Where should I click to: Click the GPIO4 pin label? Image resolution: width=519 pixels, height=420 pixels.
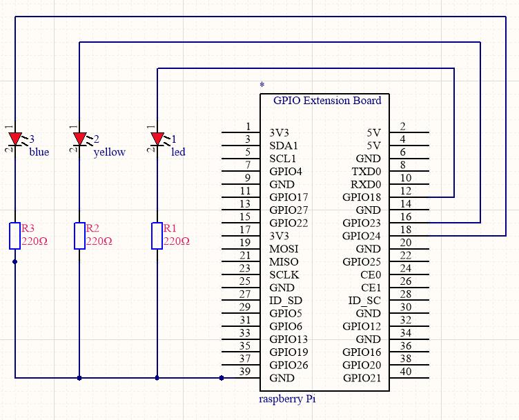coord(286,172)
